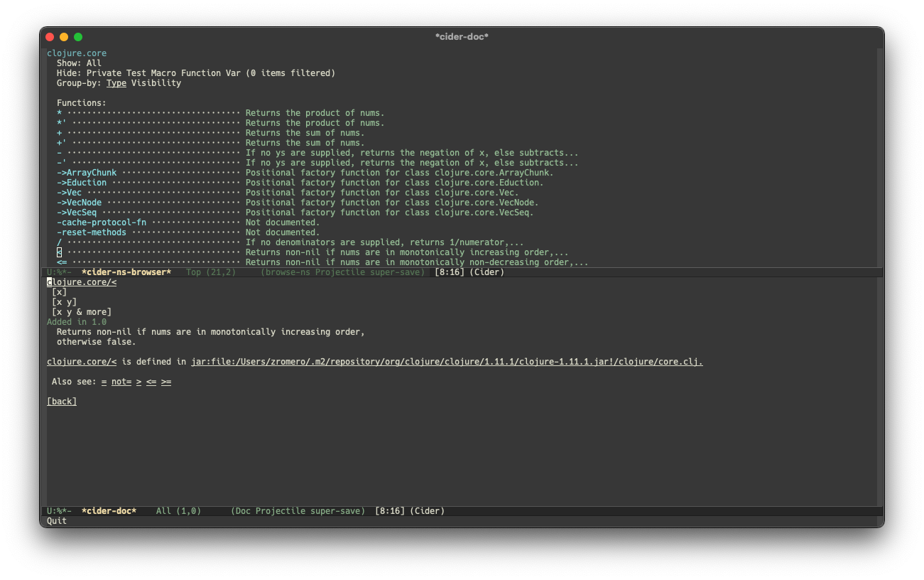
Task: Click 'Returns the product of nums.' for *
Action: coord(315,113)
